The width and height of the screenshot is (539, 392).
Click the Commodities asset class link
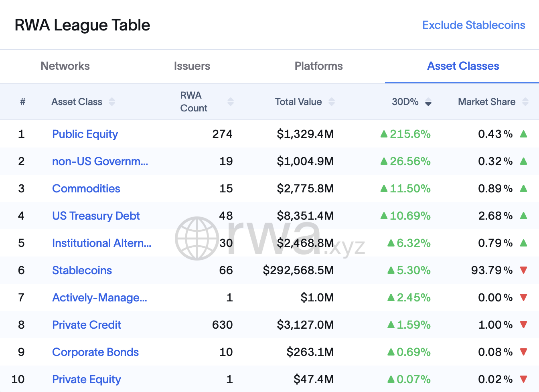(x=86, y=188)
